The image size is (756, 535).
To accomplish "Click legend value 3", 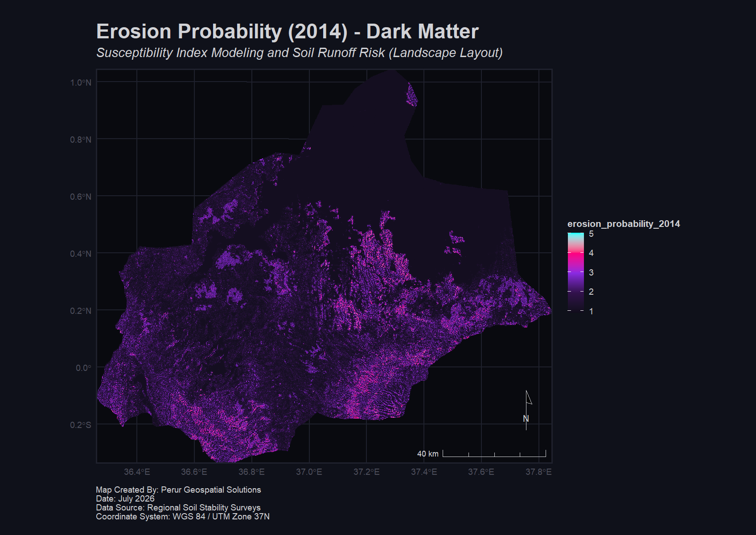I will click(591, 272).
